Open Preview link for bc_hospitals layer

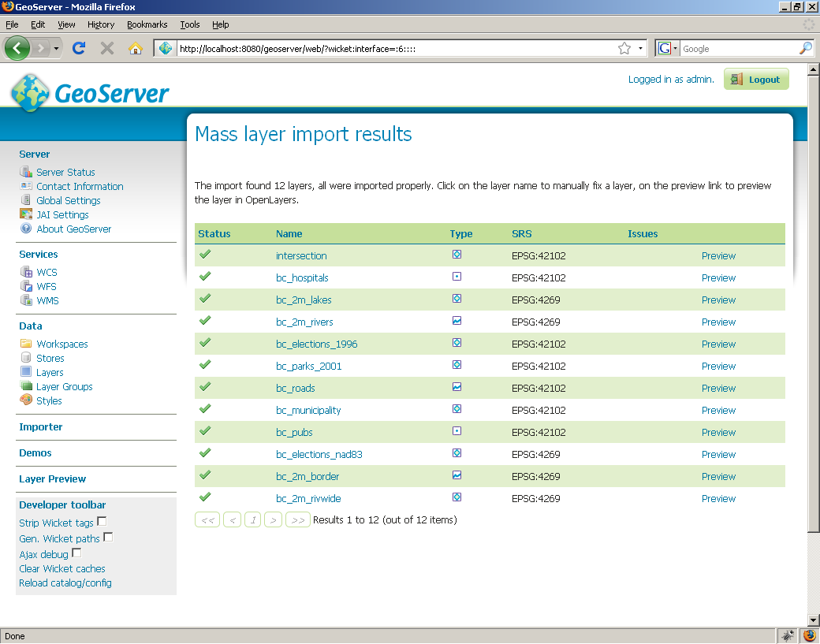click(718, 277)
